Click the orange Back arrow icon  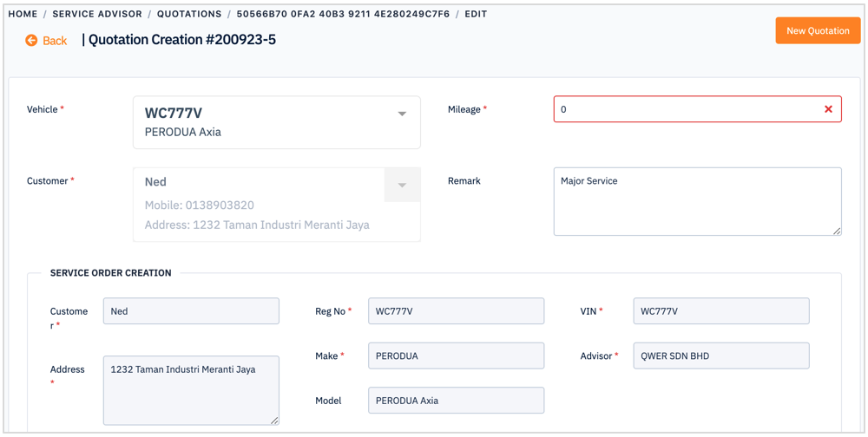(x=31, y=41)
